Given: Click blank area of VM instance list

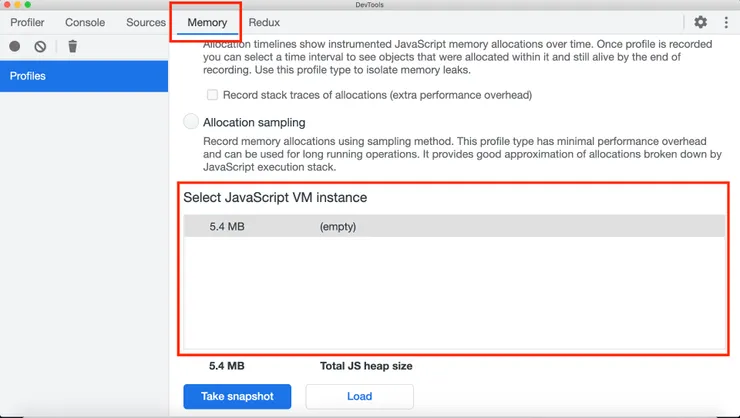Looking at the screenshot, I should [453, 295].
